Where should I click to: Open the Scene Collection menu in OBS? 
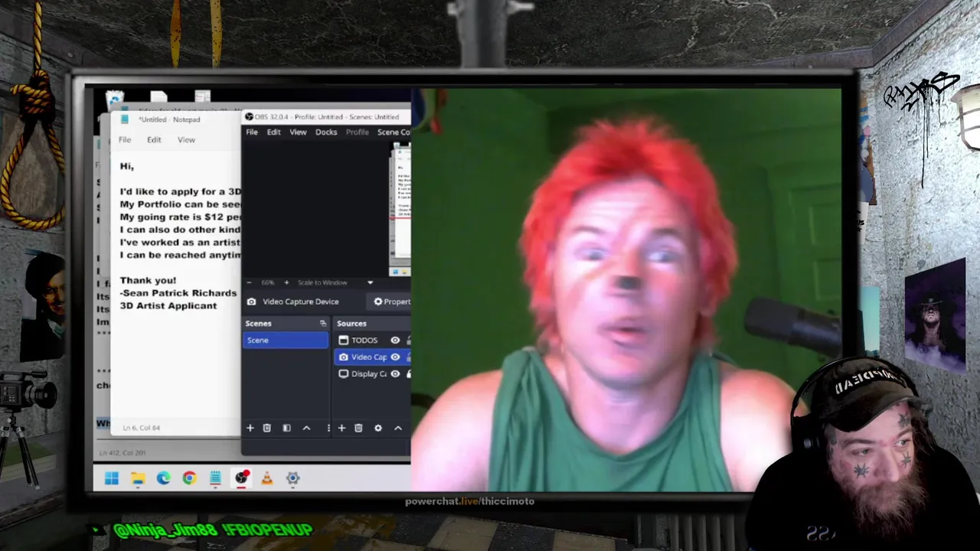coord(394,132)
